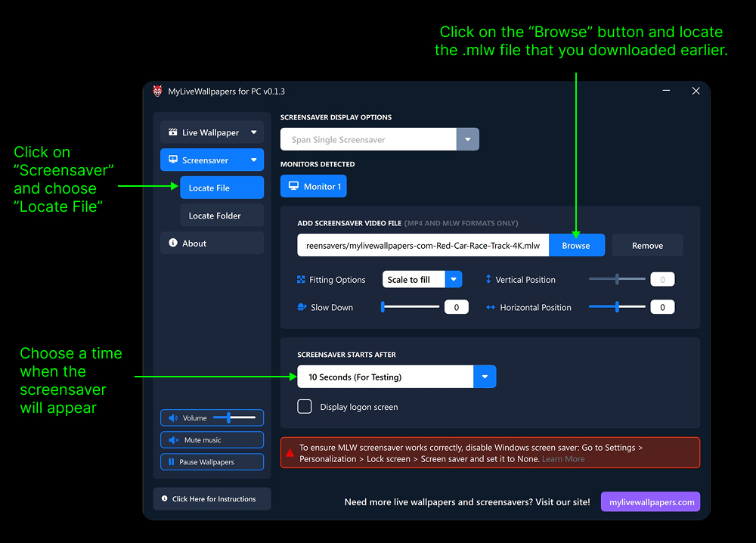Click the Vertical Position arrows icon
This screenshot has height=543, width=756.
(488, 280)
